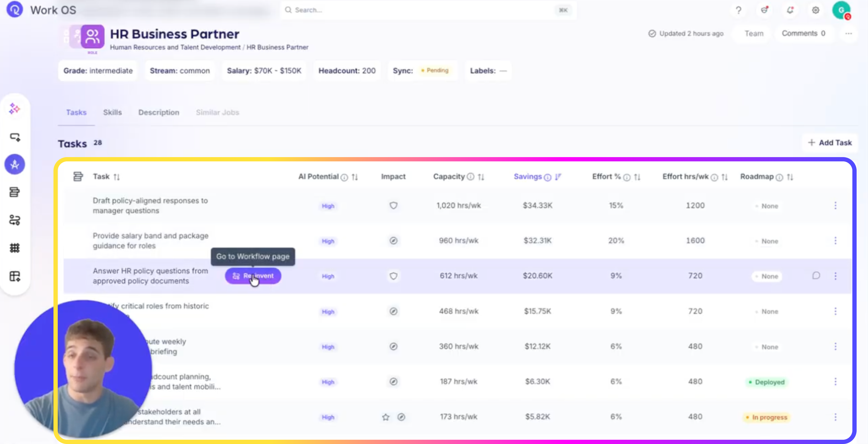Open Roadmap status None on Draft policy-aligned row
Screen dimensions: 868x444
766,206
